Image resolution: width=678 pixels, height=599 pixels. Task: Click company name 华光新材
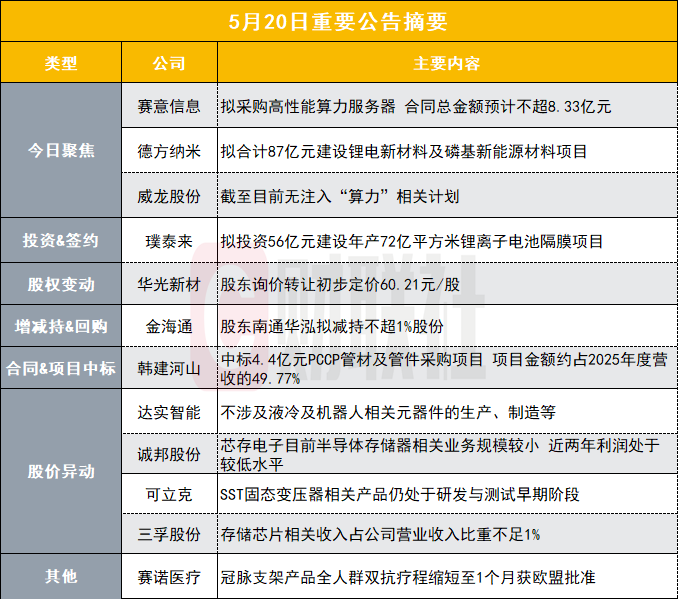click(x=169, y=285)
